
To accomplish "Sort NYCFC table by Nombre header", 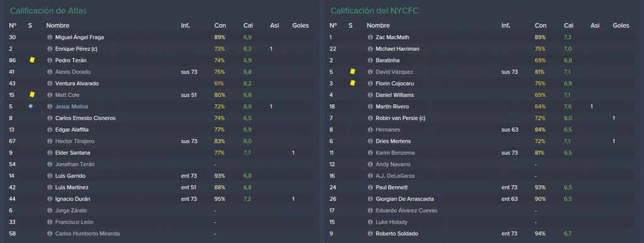I will click(x=378, y=25).
